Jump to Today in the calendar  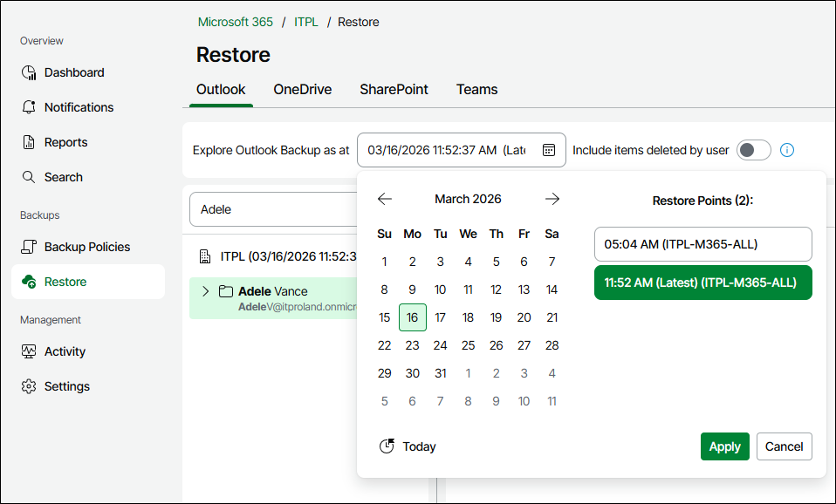pos(408,446)
